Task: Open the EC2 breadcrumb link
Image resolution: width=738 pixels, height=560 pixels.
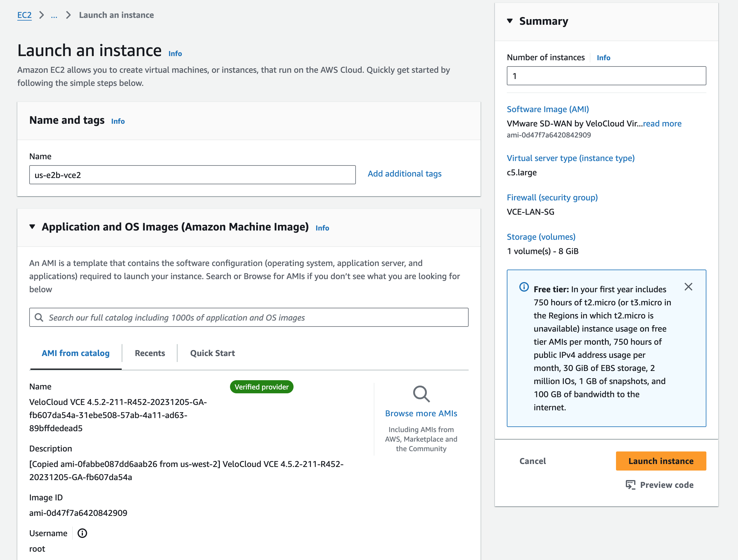Action: tap(24, 15)
